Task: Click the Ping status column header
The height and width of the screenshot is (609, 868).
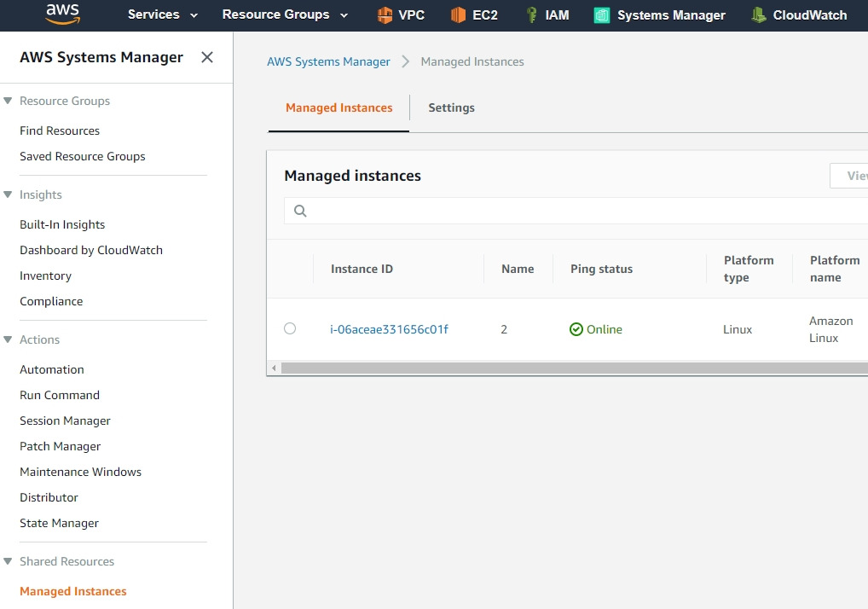Action: (x=602, y=269)
